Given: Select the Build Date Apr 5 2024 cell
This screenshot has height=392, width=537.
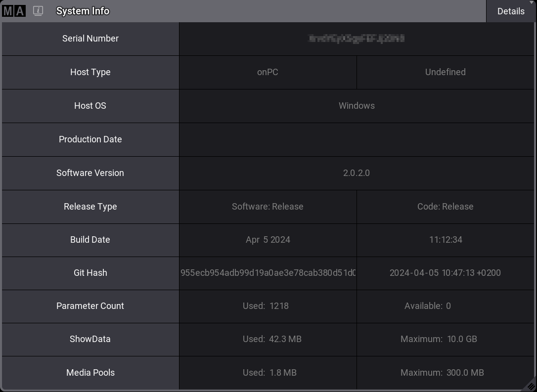Looking at the screenshot, I should tap(268, 240).
